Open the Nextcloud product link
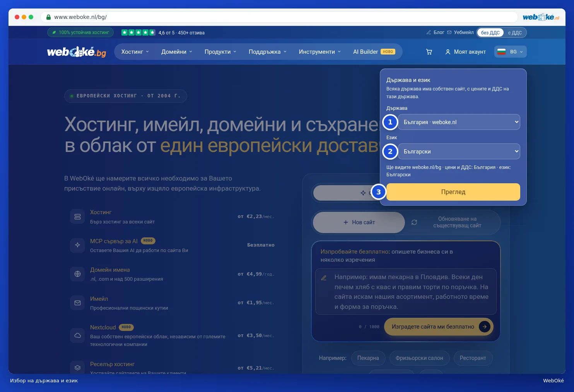 103,327
